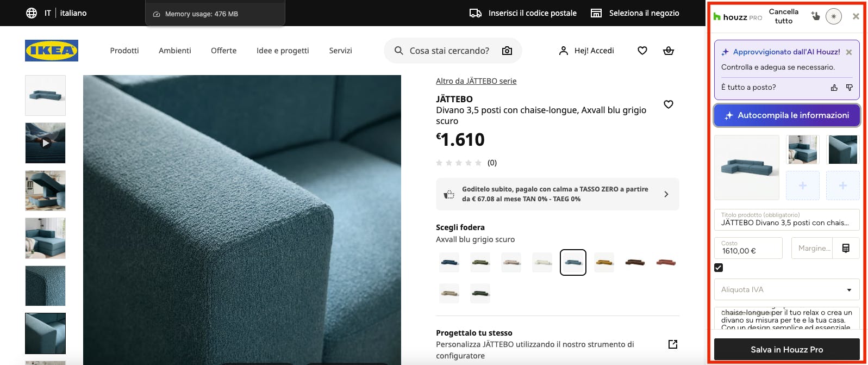Play the product video thumbnail
Screen dimensions: 868x365
coord(46,143)
